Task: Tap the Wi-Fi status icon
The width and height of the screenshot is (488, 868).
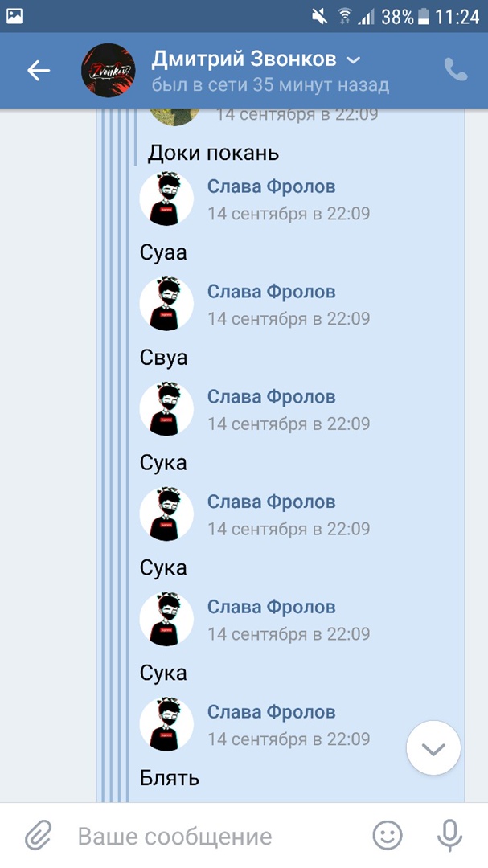Action: [x=345, y=17]
